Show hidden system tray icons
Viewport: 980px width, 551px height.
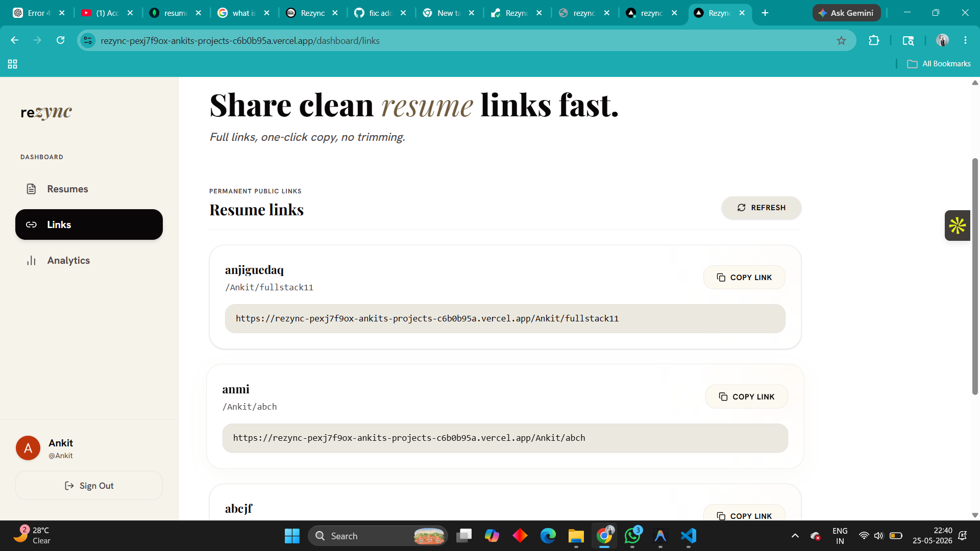[795, 536]
